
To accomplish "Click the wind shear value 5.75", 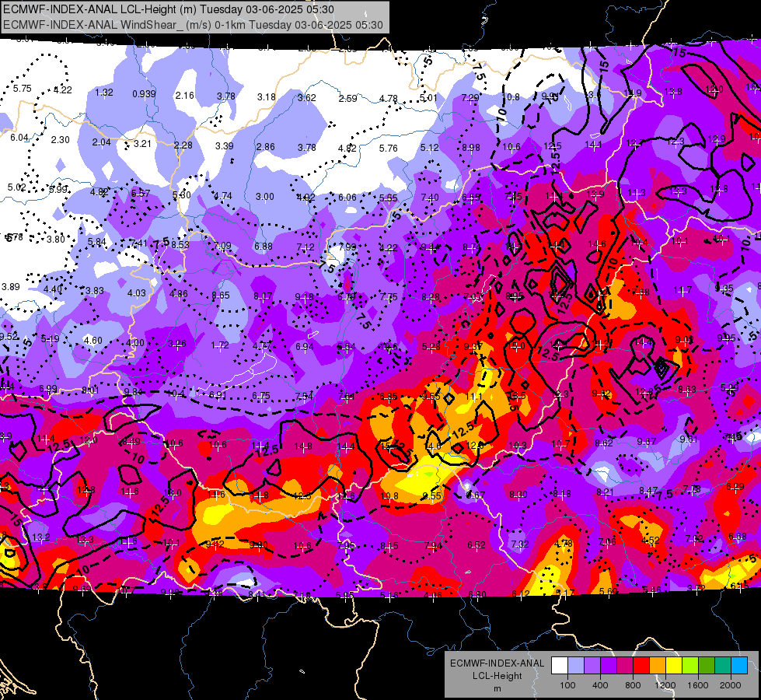I will (23, 89).
